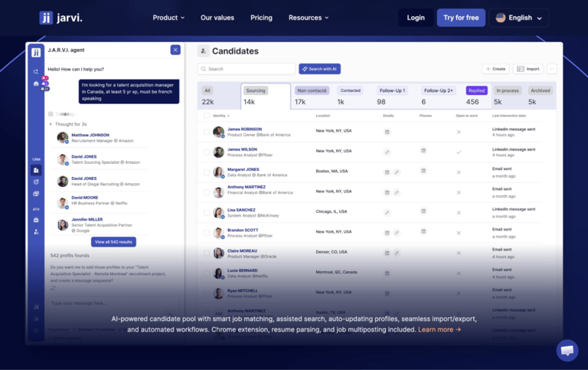Click Lucie BERNARD's email icon
Screen dimensions: 588x370
[x=387, y=273]
